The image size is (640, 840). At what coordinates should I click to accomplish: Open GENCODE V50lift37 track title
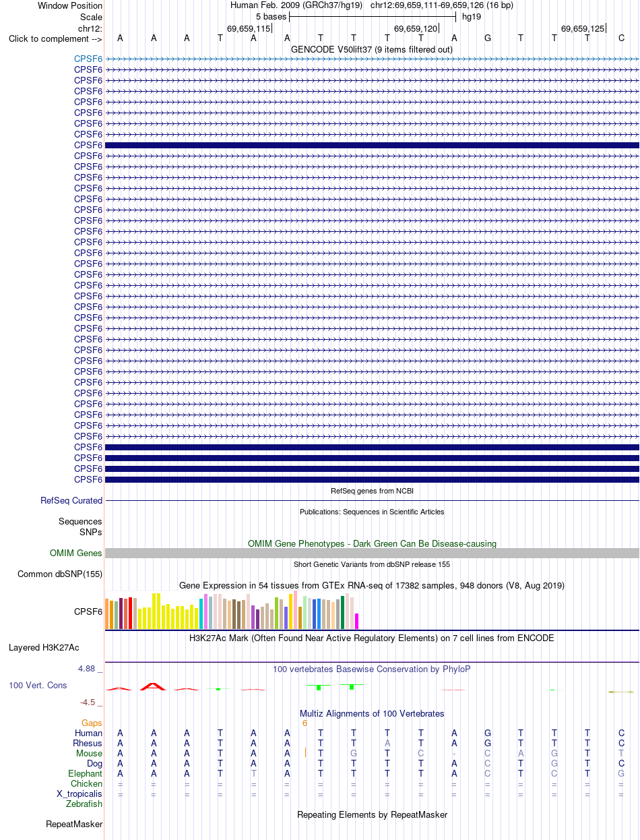[372, 49]
